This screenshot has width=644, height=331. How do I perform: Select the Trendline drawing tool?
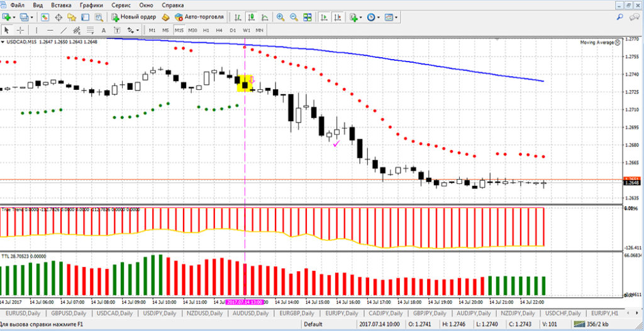pyautogui.click(x=64, y=30)
